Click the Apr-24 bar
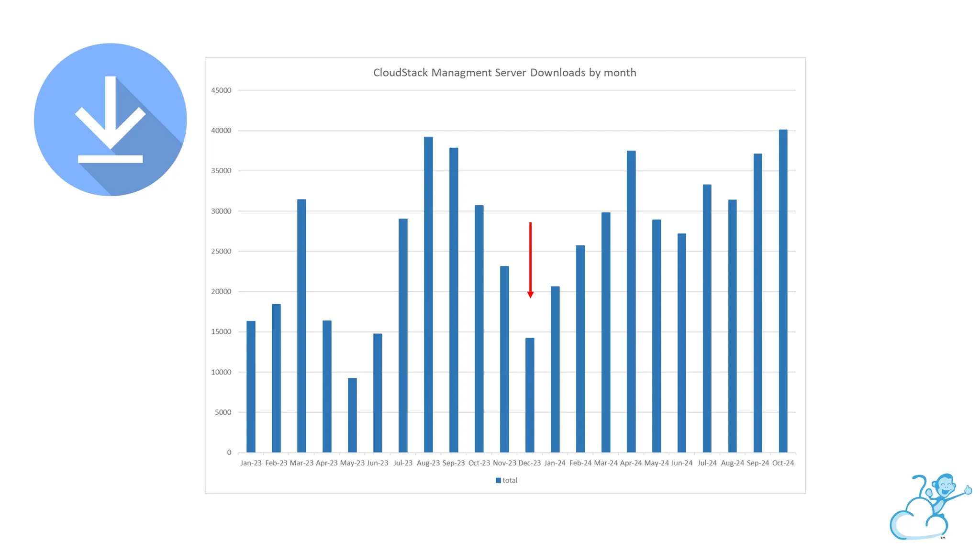Image resolution: width=980 pixels, height=551 pixels. coord(631,301)
